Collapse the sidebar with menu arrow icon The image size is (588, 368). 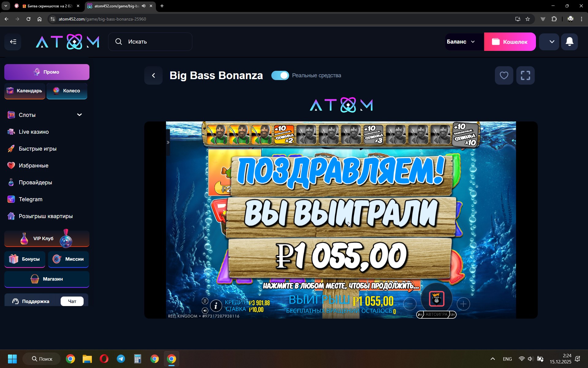pyautogui.click(x=13, y=42)
